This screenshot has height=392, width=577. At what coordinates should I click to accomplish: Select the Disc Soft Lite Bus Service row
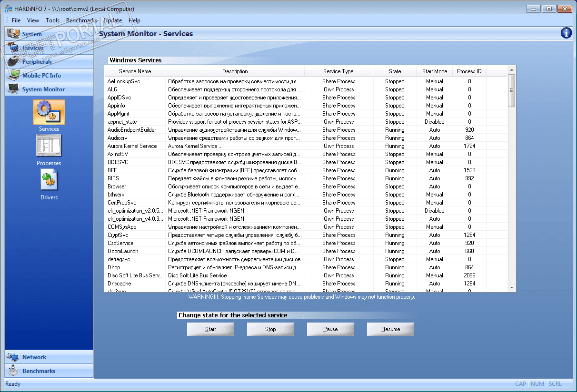click(x=306, y=275)
